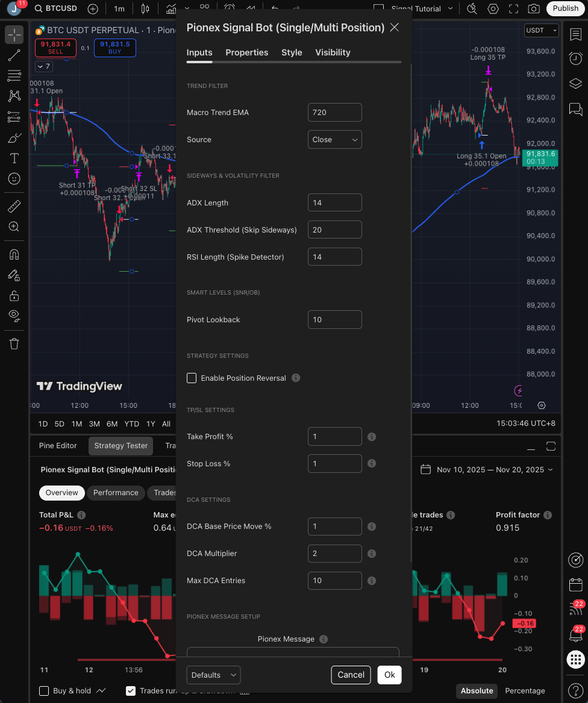Select the Trend line drawing tool
Viewport: 588px width, 703px height.
coord(14,55)
